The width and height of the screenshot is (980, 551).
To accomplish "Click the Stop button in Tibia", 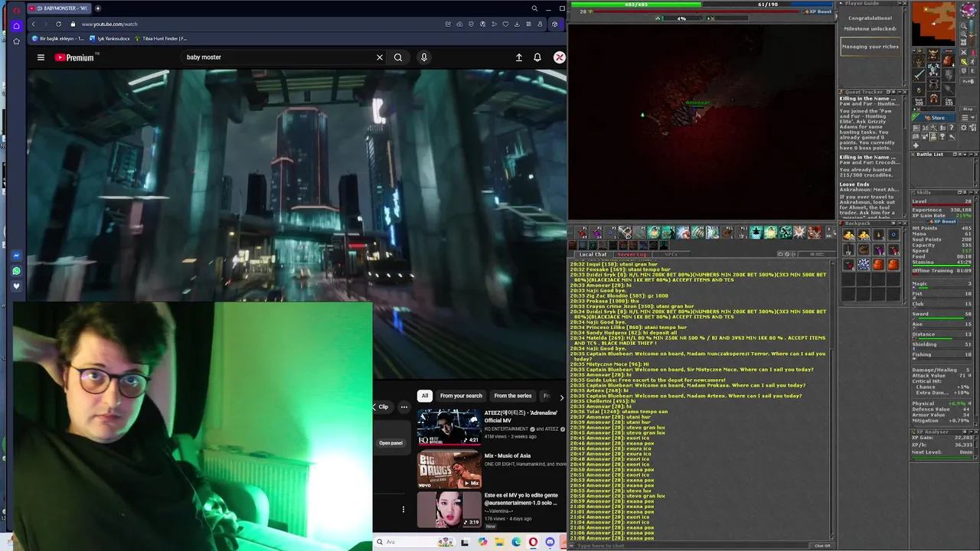I will click(968, 109).
